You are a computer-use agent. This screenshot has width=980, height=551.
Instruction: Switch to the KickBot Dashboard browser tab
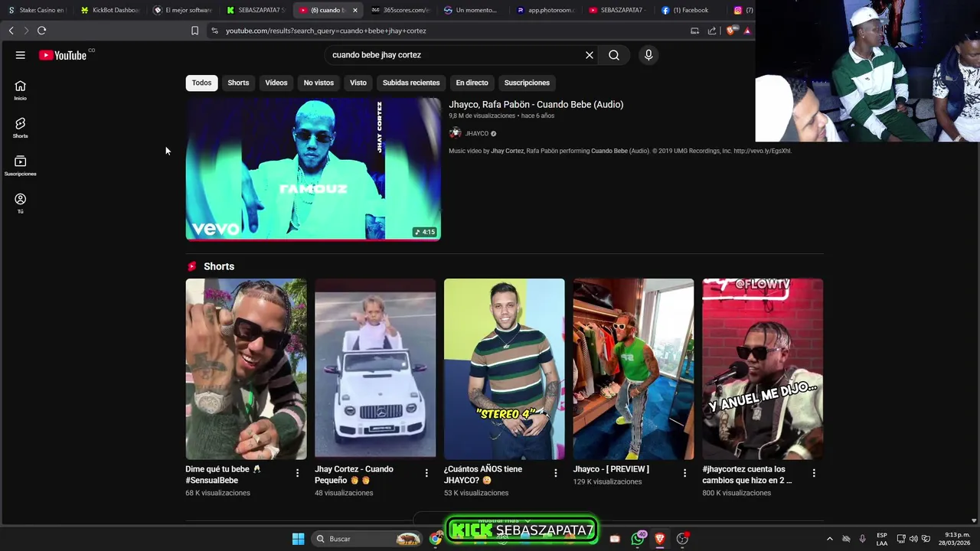tap(110, 10)
